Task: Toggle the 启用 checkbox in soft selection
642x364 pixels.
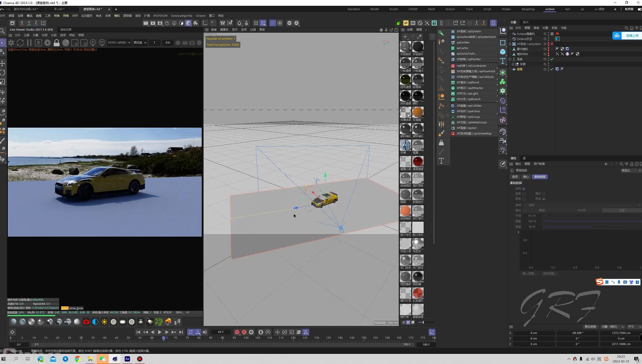Action: click(524, 189)
